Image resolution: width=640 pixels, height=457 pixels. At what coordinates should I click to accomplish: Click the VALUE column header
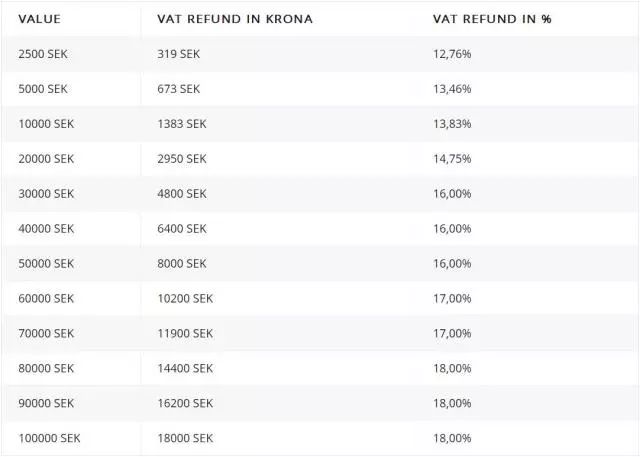(x=40, y=19)
